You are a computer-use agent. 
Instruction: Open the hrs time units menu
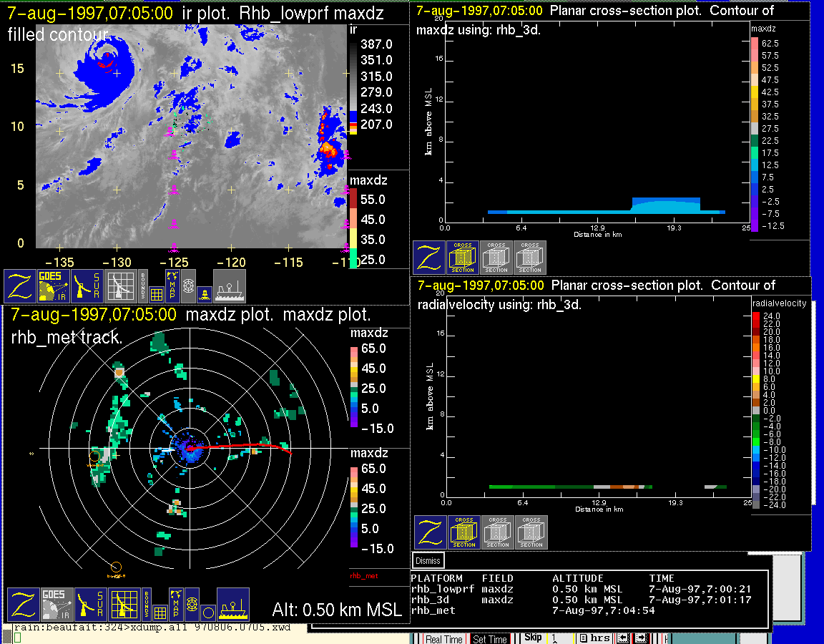click(x=595, y=638)
